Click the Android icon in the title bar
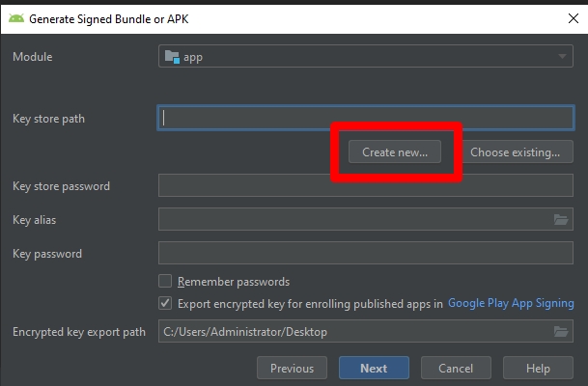 coord(16,18)
